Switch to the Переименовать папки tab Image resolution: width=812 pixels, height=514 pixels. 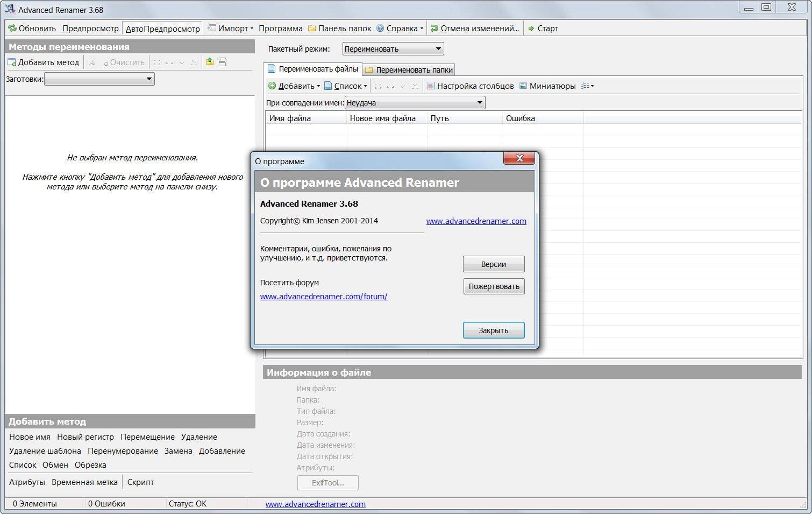point(409,69)
